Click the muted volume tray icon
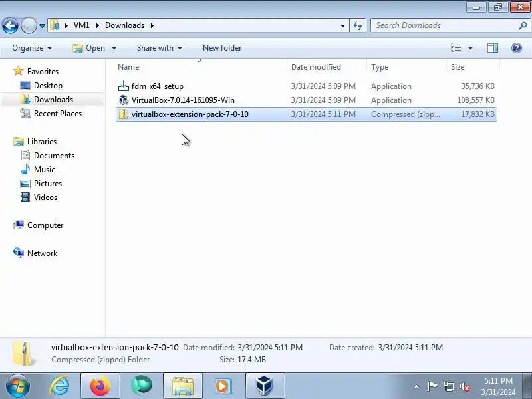This screenshot has width=532, height=399. pyautogui.click(x=465, y=386)
